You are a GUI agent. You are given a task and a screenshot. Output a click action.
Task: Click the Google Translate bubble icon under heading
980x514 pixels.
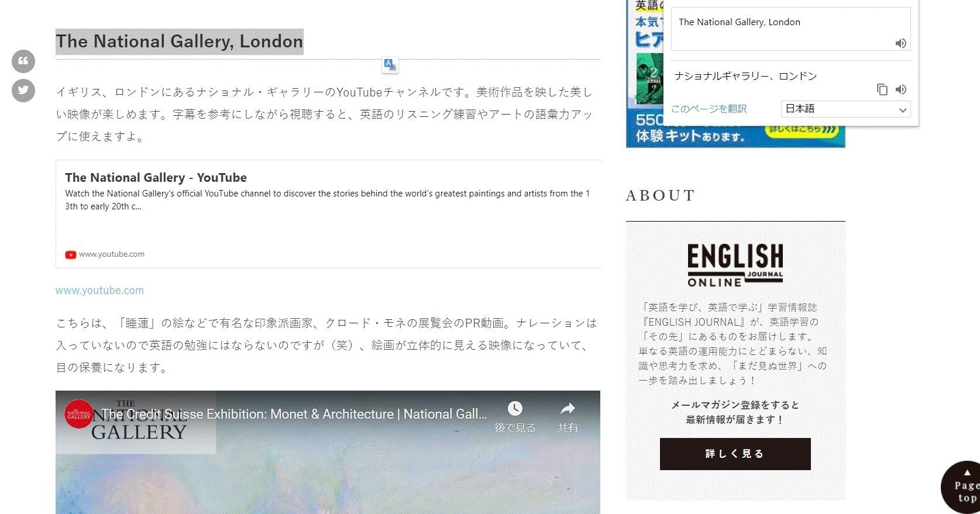pos(390,65)
